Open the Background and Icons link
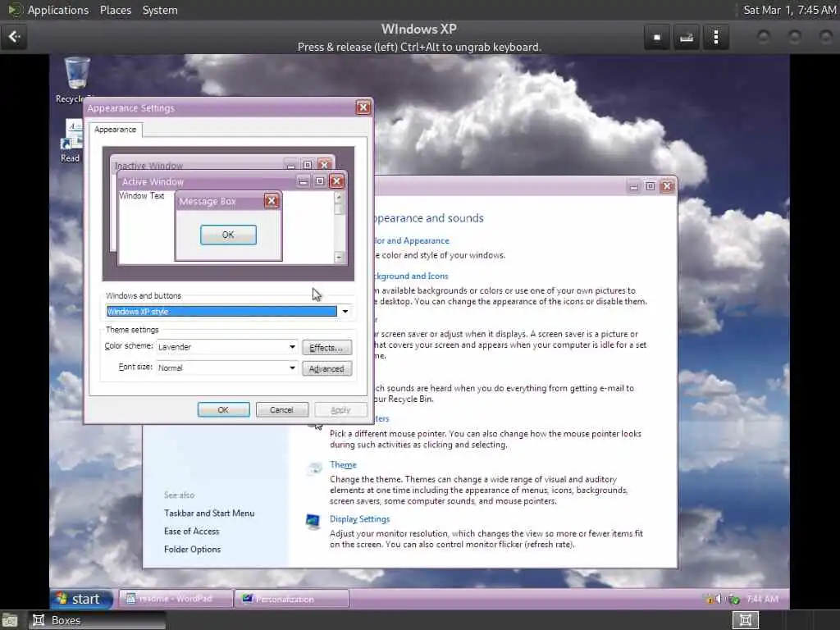Image resolution: width=840 pixels, height=630 pixels. 411,276
